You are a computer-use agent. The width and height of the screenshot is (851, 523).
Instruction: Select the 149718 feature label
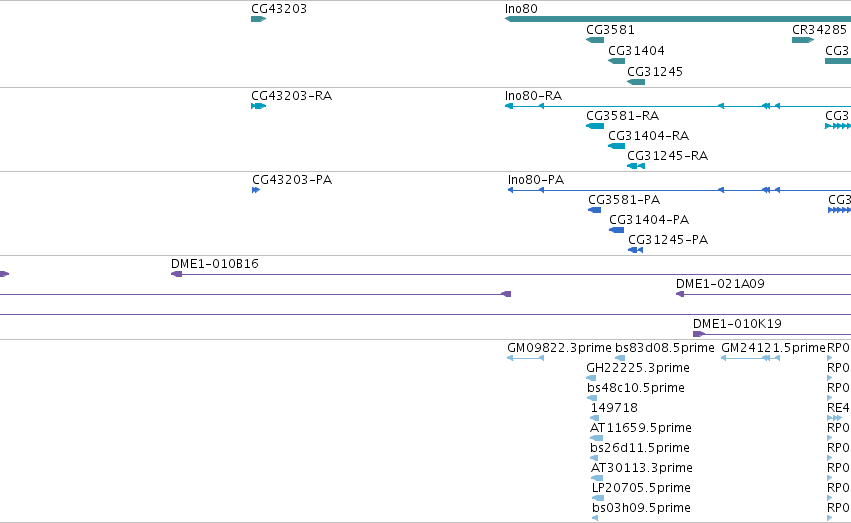(x=614, y=409)
